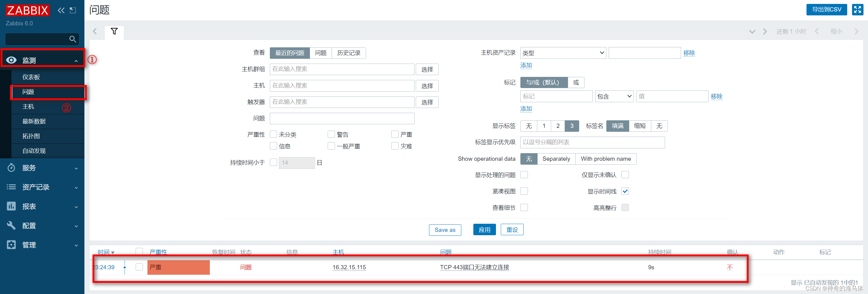Viewport: 868px width, 294px height.
Task: Expand the 报表 menu section
Action: pyautogui.click(x=76, y=207)
